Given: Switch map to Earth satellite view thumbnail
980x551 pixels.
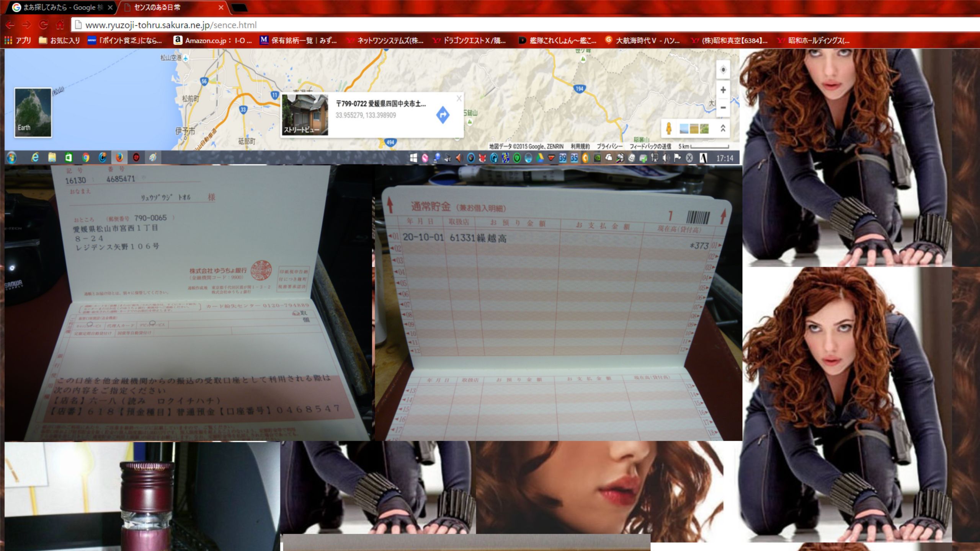Looking at the screenshot, I should pos(33,112).
